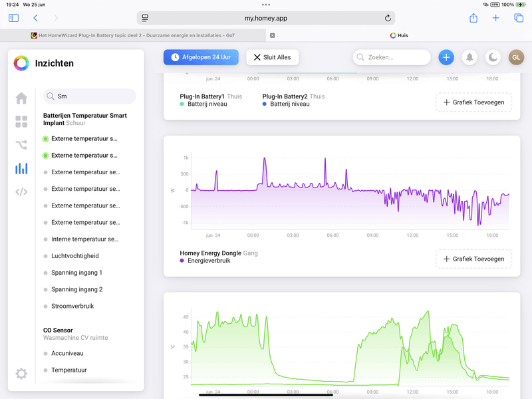Toggle dark mode moon icon
Image resolution: width=532 pixels, height=399 pixels.
(493, 57)
